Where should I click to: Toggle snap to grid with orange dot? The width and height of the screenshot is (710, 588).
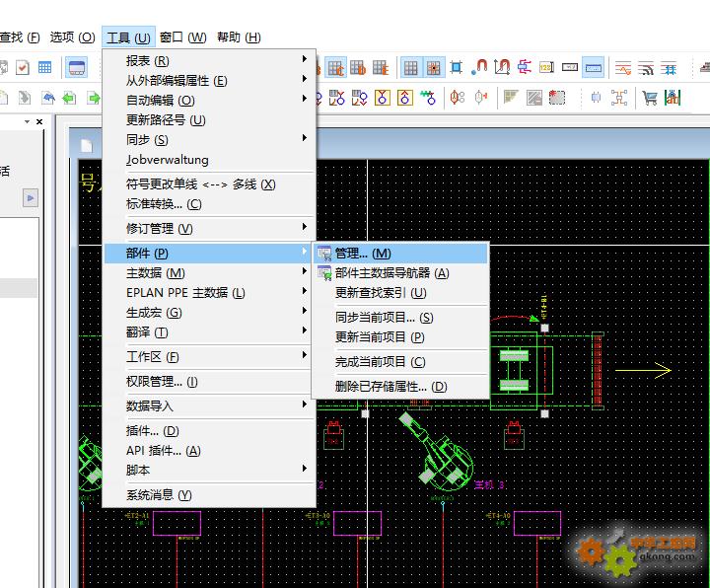[x=433, y=68]
